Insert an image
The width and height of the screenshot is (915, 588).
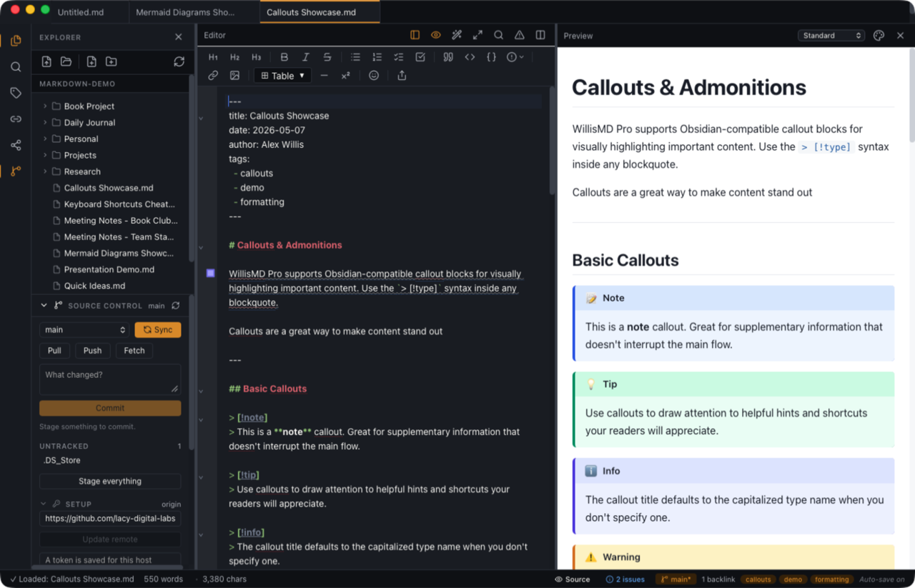(234, 75)
